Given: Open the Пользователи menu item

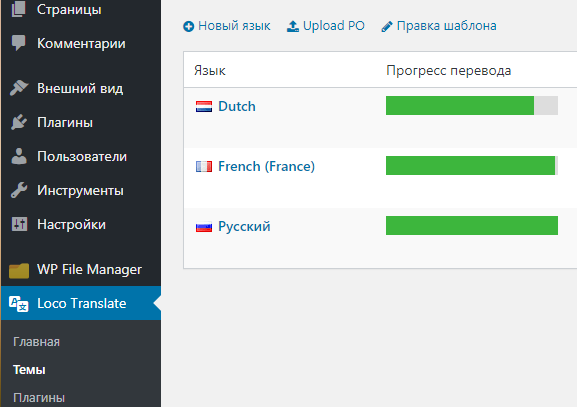Looking at the screenshot, I should pos(81,156).
